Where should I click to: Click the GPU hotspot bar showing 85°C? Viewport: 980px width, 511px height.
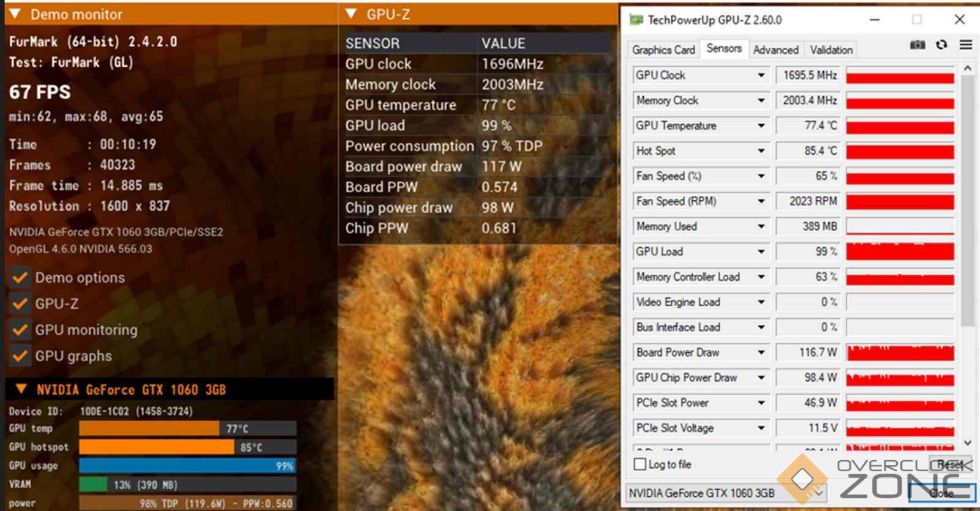tap(157, 447)
